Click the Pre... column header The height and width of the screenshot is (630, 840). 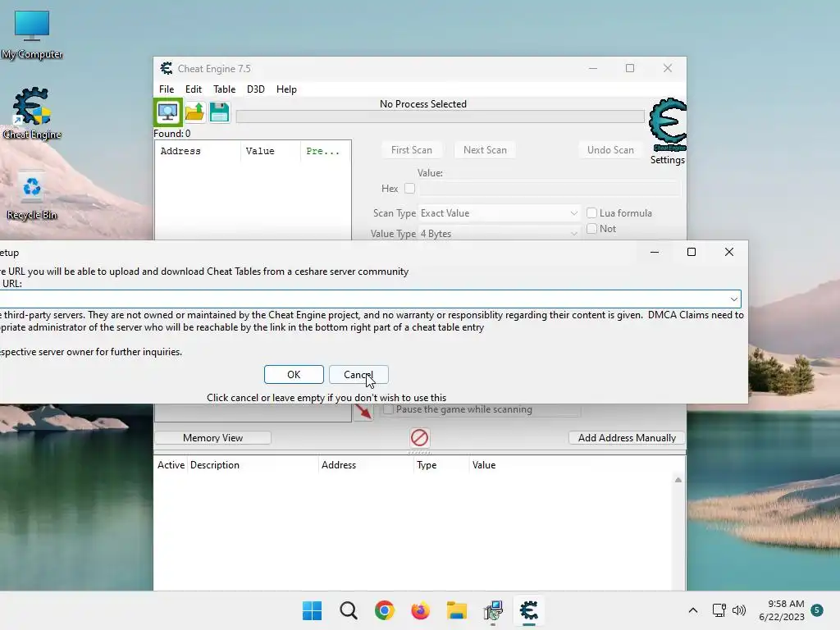click(325, 151)
